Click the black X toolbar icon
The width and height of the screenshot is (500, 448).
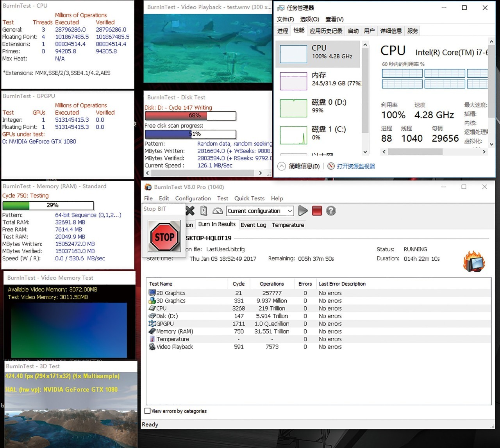190,211
